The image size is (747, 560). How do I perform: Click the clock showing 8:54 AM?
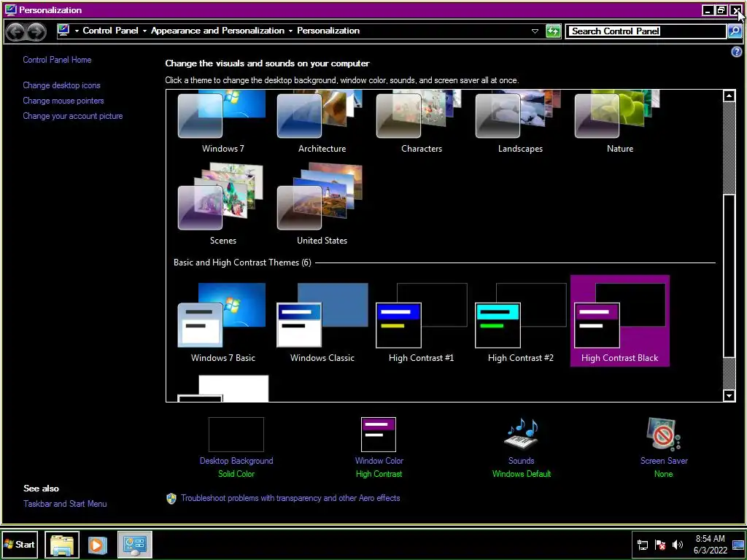711,544
